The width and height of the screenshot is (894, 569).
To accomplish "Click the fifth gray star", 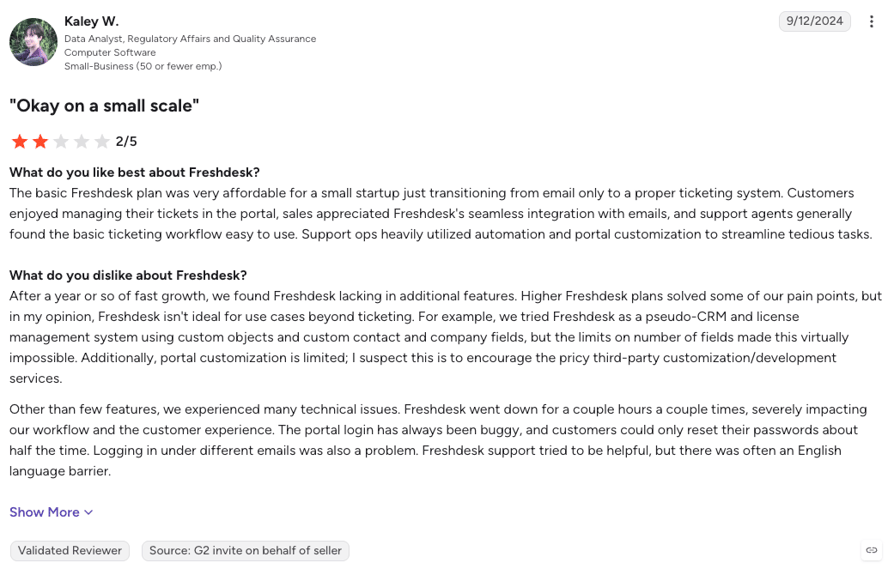I will pyautogui.click(x=102, y=141).
